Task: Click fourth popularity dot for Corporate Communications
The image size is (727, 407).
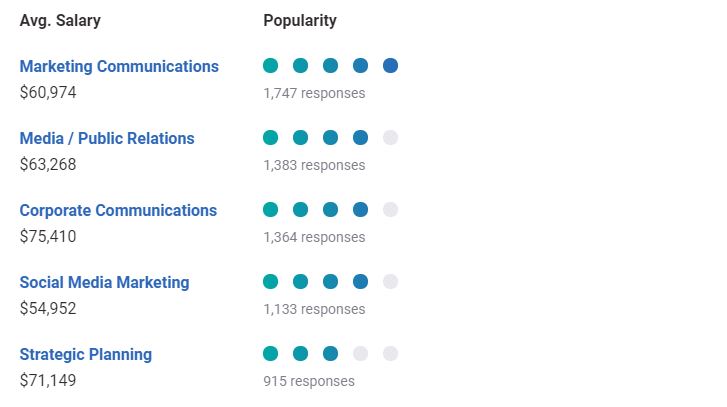Action: (360, 210)
